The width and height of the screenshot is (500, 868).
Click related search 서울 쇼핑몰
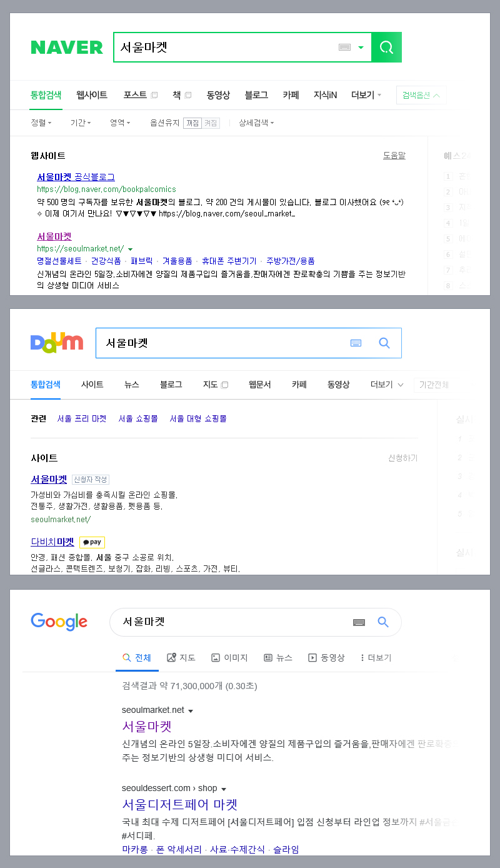click(138, 418)
